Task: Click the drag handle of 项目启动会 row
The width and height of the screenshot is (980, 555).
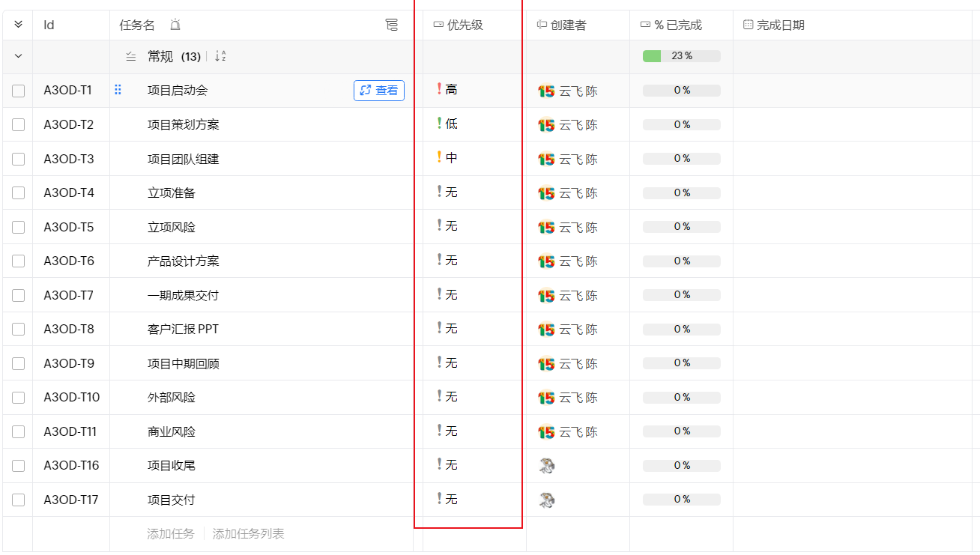Action: pyautogui.click(x=118, y=90)
